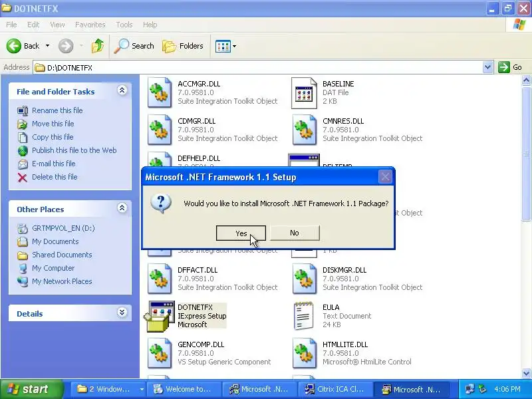The image size is (532, 399).
Task: Switch to Welcome to... taskbar item
Action: pyautogui.click(x=185, y=390)
